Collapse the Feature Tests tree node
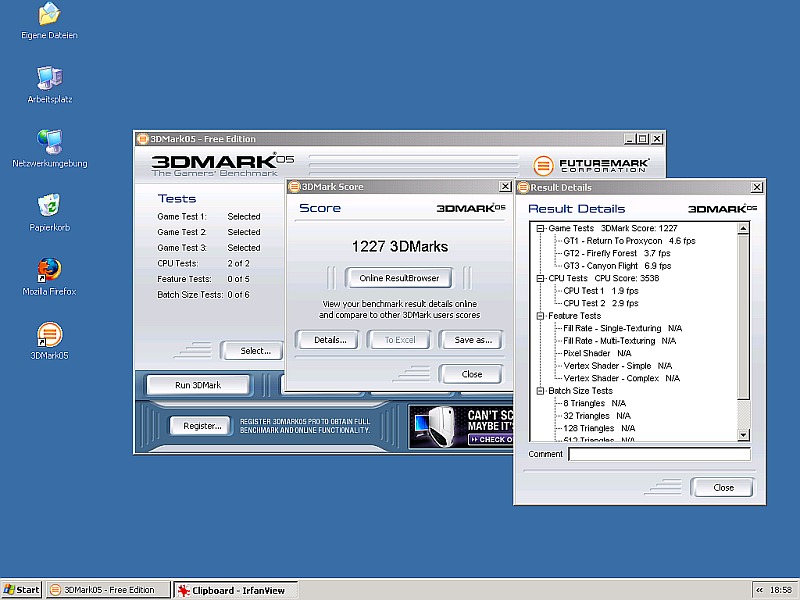Screen dimensions: 800x600 click(x=540, y=316)
